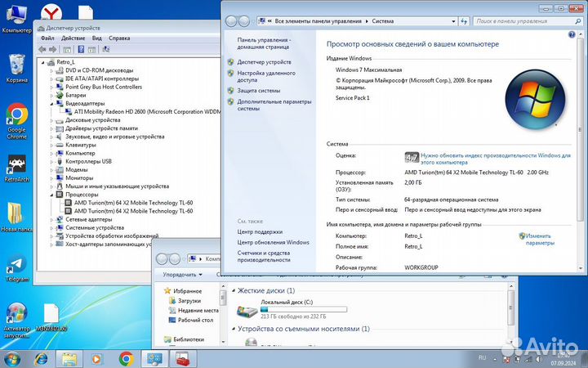Screen dimensions: 588x368
Task: Switch to the Control Panel taskbar button
Action: point(154,359)
